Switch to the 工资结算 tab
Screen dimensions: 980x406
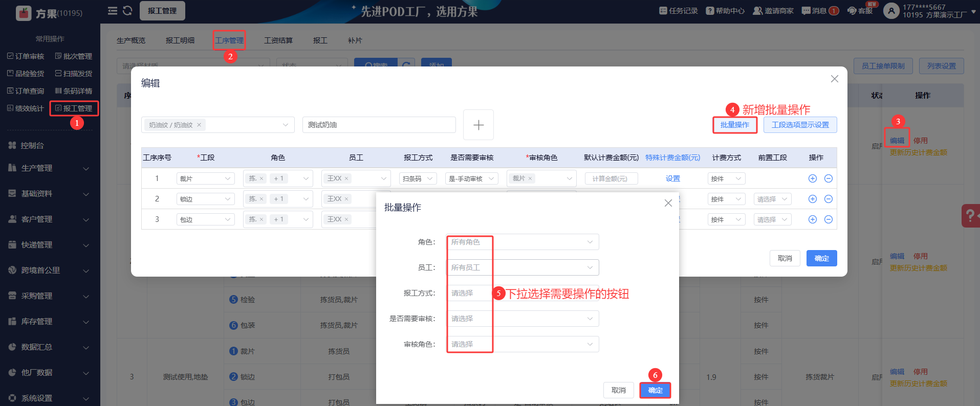point(278,40)
